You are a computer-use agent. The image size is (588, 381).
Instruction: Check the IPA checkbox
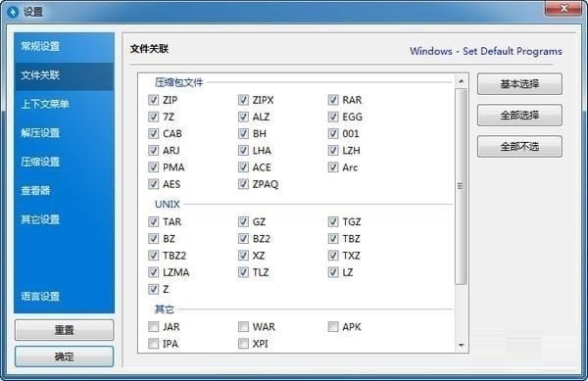coord(154,344)
